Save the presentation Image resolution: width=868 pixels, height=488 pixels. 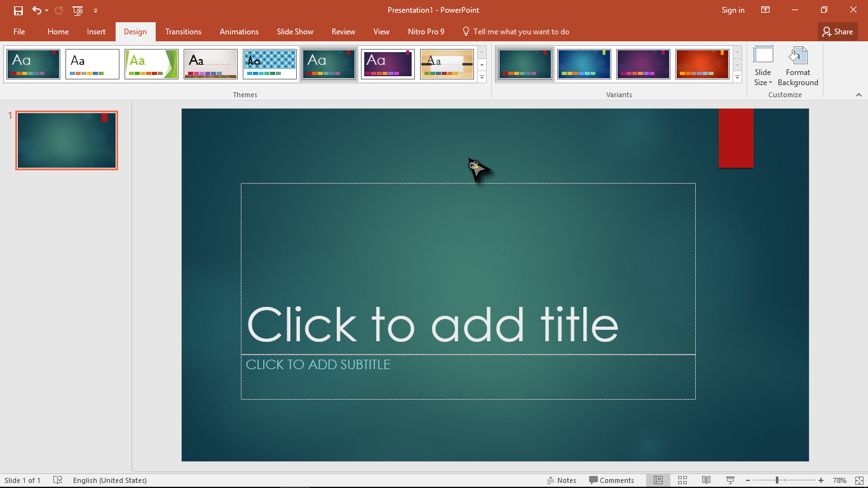pos(18,10)
